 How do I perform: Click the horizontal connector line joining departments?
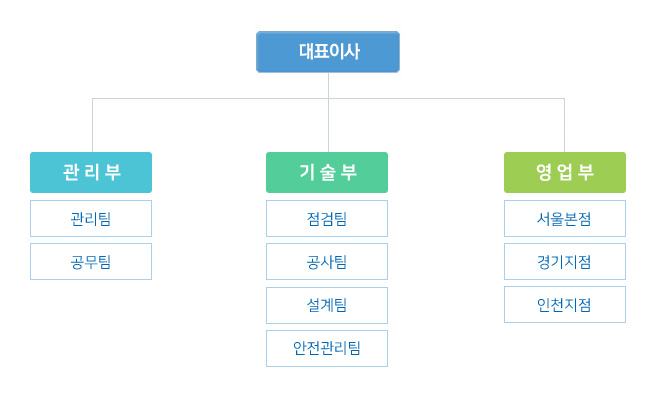(x=328, y=99)
